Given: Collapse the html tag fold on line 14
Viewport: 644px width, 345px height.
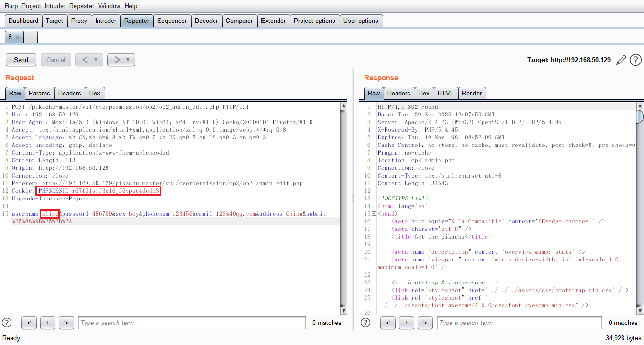Looking at the screenshot, I should pos(374,206).
